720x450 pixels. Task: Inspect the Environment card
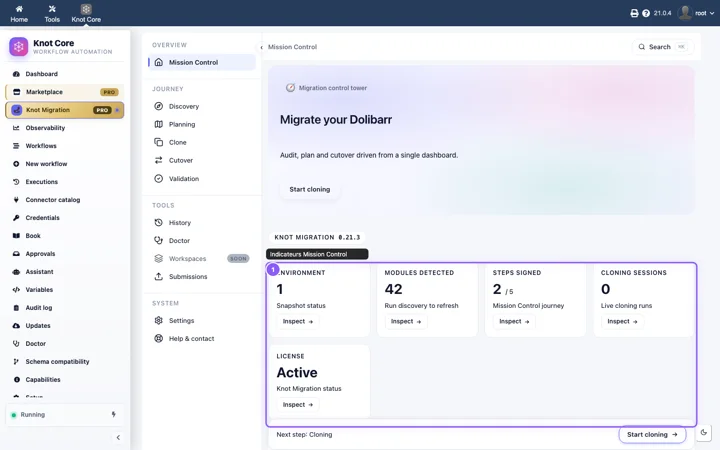(298, 321)
